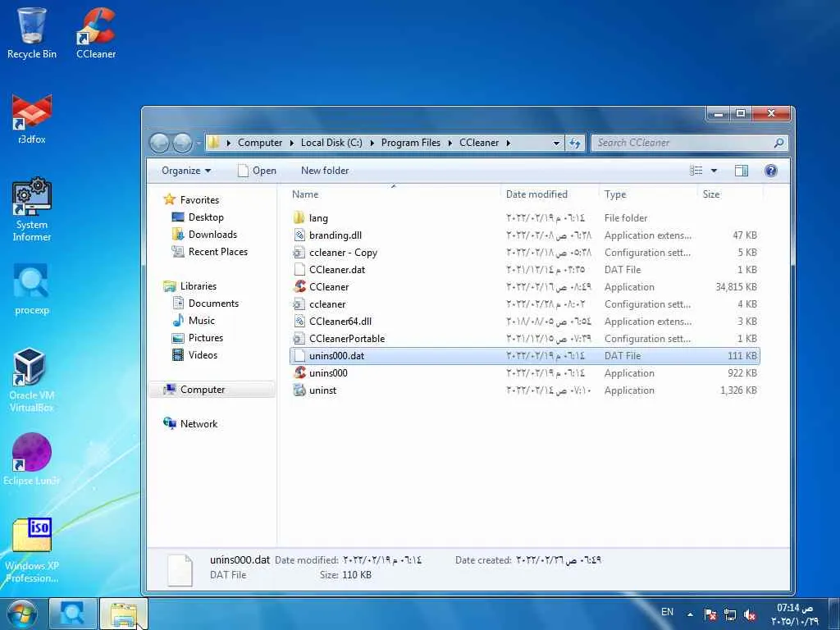The height and width of the screenshot is (630, 840).
Task: Show hidden tray icons arrow
Action: click(x=690, y=614)
